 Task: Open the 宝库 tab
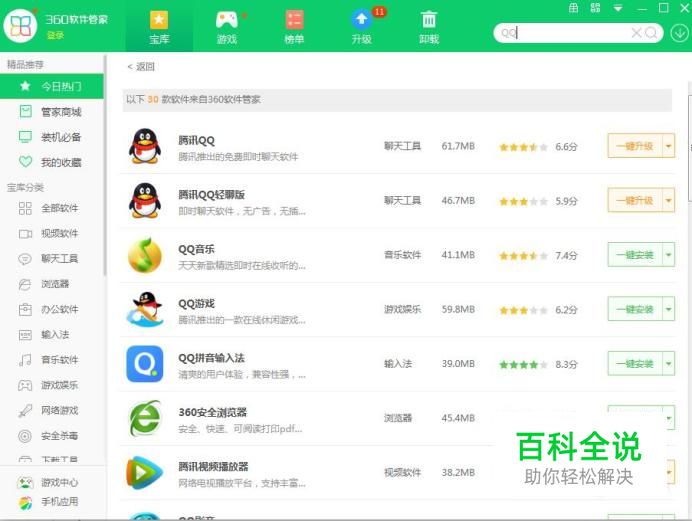[x=159, y=27]
